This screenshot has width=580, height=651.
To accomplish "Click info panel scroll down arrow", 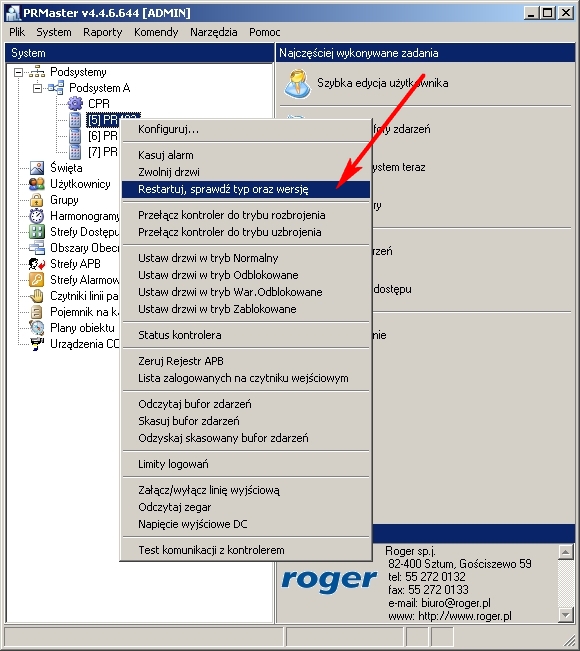I will (565, 615).
